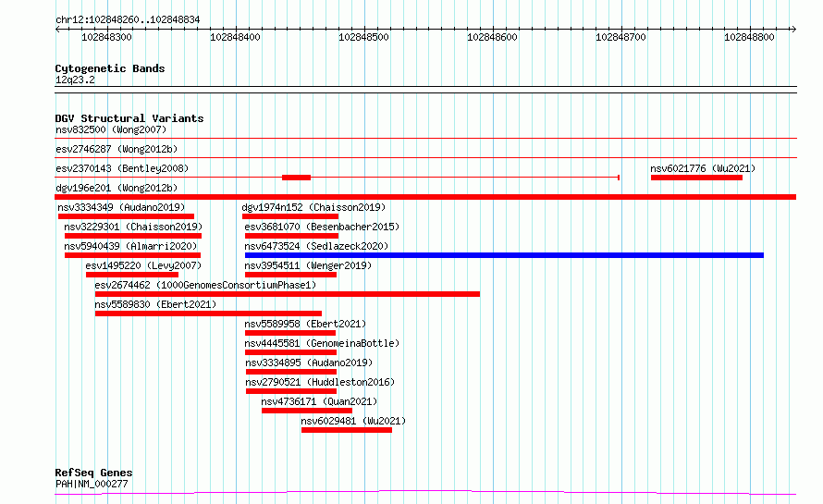Open nsv4445581 (GenomeinaBottle) label

(x=322, y=343)
